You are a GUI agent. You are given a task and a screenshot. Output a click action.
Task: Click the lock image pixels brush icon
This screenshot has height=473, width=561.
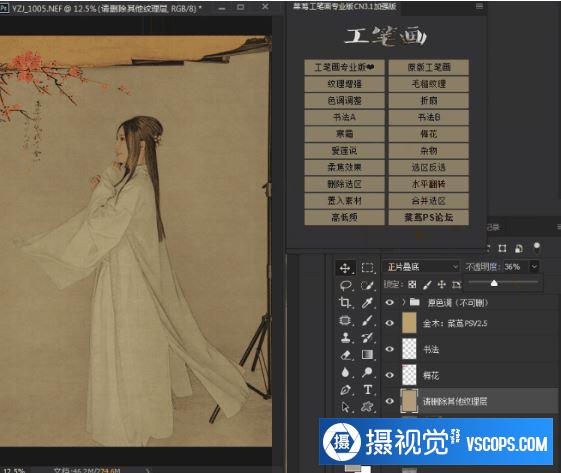[x=427, y=284]
